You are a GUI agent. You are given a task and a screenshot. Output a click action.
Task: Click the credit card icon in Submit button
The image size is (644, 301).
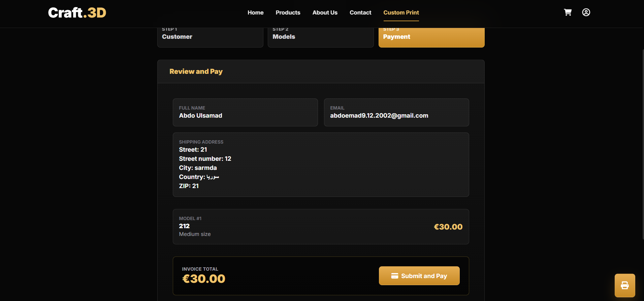point(395,276)
